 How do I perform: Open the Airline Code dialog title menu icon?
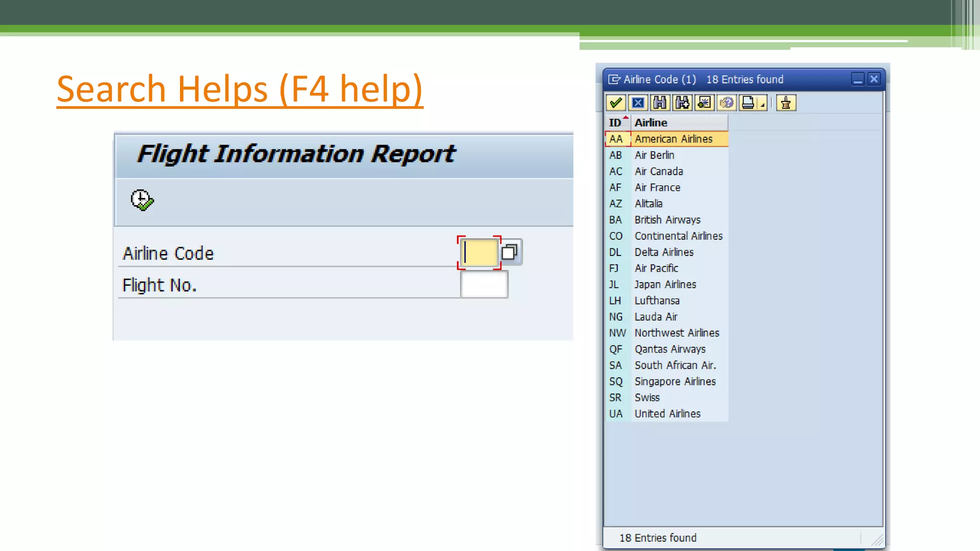click(614, 79)
